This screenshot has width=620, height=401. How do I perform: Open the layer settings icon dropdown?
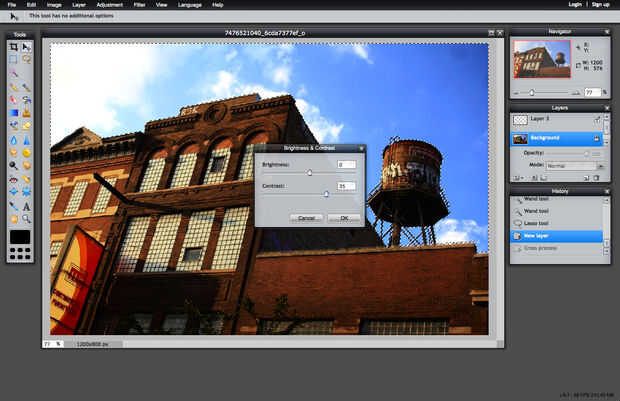click(517, 178)
